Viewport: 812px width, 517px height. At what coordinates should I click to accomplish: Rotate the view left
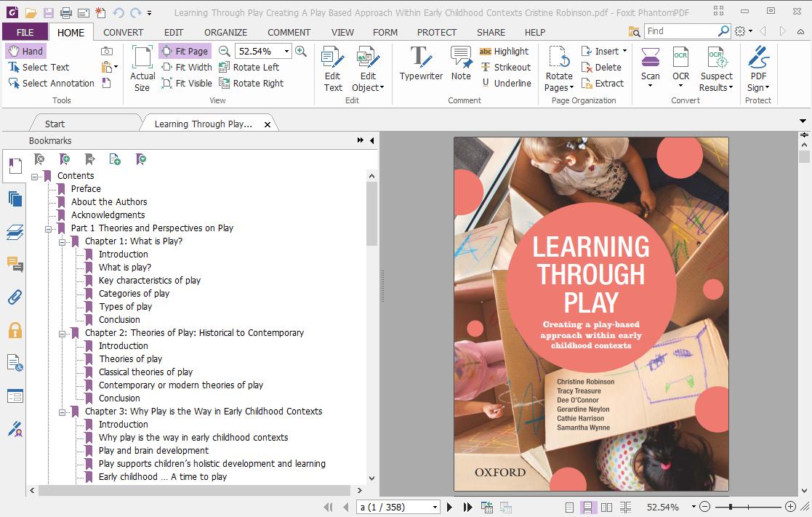pyautogui.click(x=249, y=67)
